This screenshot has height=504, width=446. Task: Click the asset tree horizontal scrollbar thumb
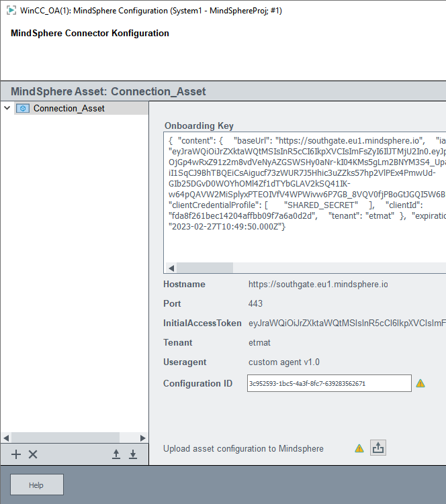click(x=65, y=437)
